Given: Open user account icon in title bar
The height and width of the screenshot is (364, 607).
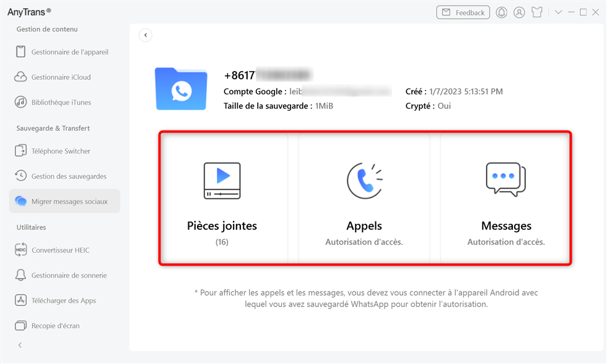Looking at the screenshot, I should (x=519, y=12).
